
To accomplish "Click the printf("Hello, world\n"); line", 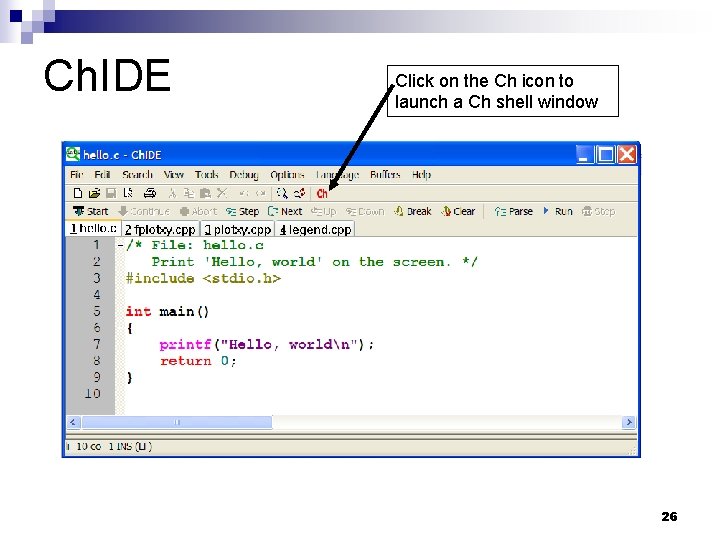I will coord(267,345).
